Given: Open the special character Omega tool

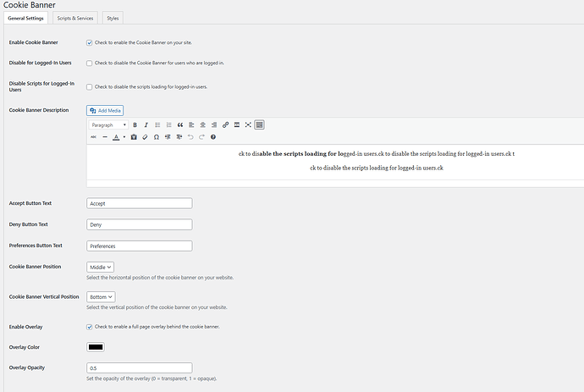Looking at the screenshot, I should pyautogui.click(x=157, y=137).
